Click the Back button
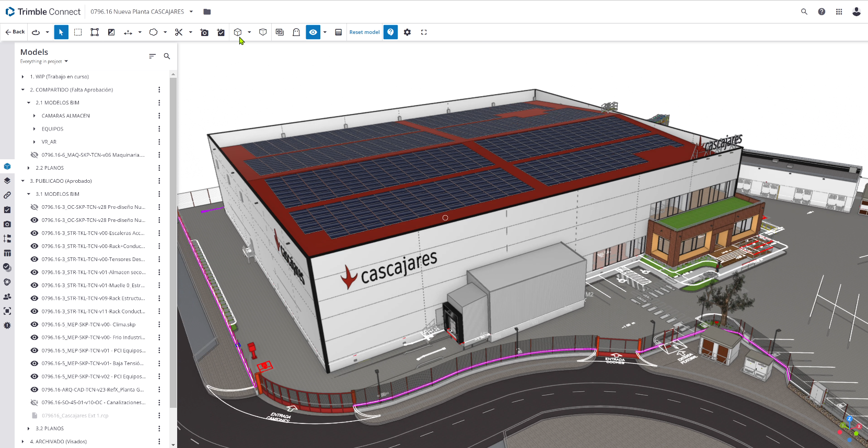The height and width of the screenshot is (448, 868). pyautogui.click(x=15, y=32)
